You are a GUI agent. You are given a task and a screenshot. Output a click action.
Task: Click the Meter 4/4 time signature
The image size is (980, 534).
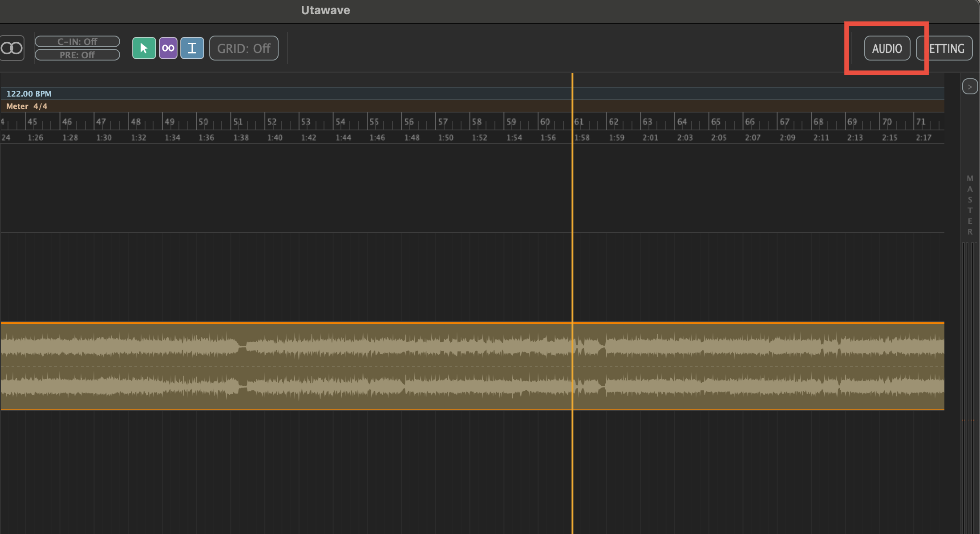point(27,106)
